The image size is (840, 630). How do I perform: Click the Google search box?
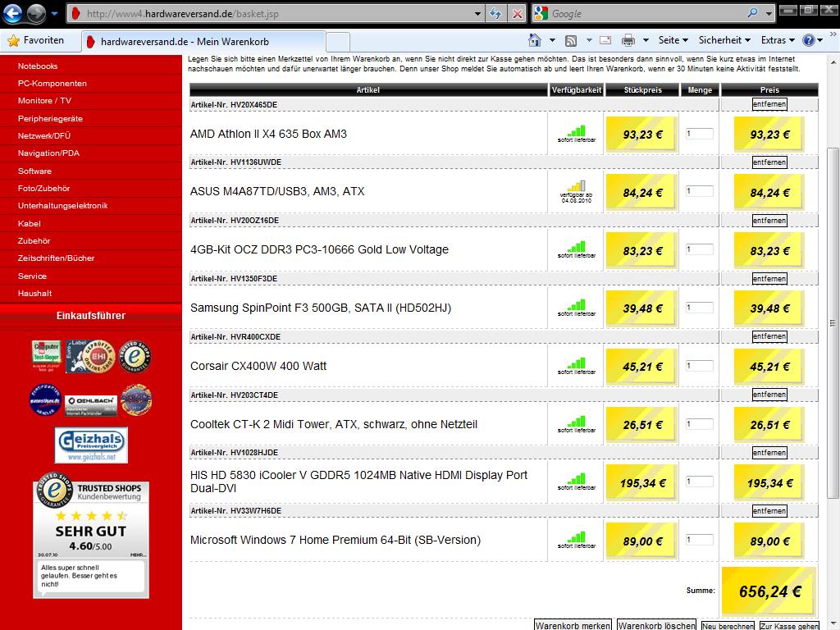click(646, 14)
